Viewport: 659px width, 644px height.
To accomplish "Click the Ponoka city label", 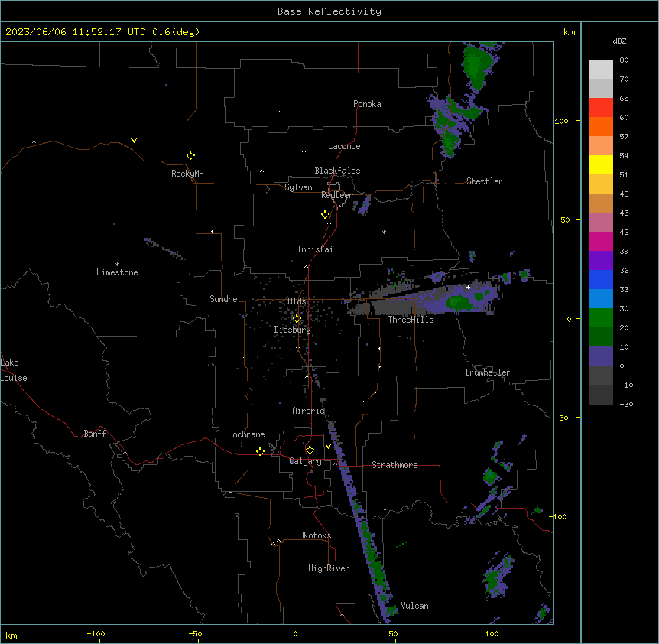I will click(367, 104).
